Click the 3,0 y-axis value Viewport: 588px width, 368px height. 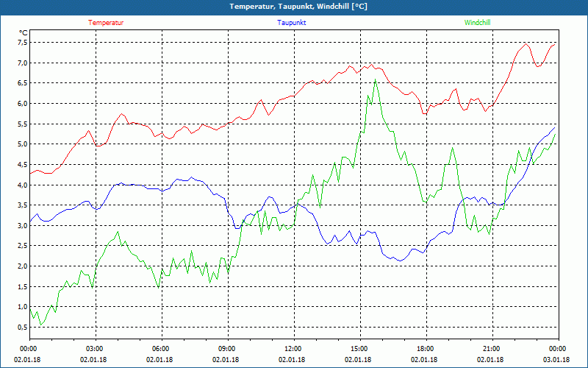(x=23, y=225)
